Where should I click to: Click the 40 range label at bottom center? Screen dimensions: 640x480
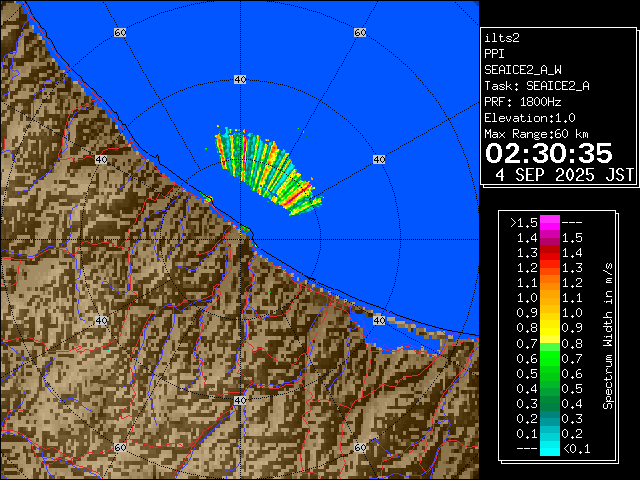(x=239, y=400)
